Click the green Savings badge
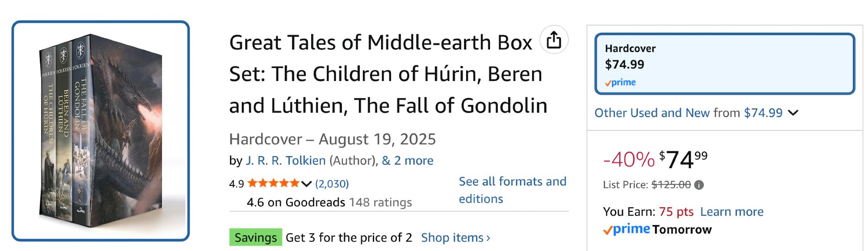The image size is (868, 251). point(256,238)
